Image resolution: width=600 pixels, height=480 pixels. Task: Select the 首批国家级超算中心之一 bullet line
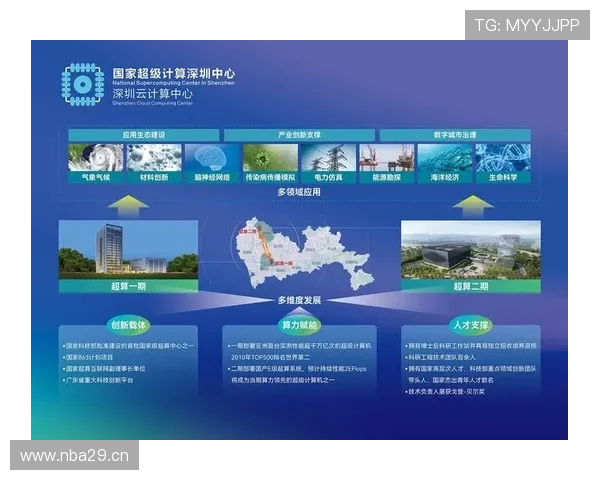[x=128, y=346]
